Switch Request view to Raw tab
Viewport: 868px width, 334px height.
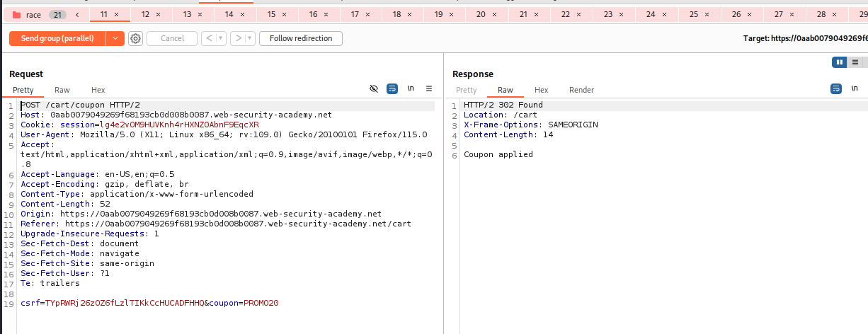click(x=62, y=90)
